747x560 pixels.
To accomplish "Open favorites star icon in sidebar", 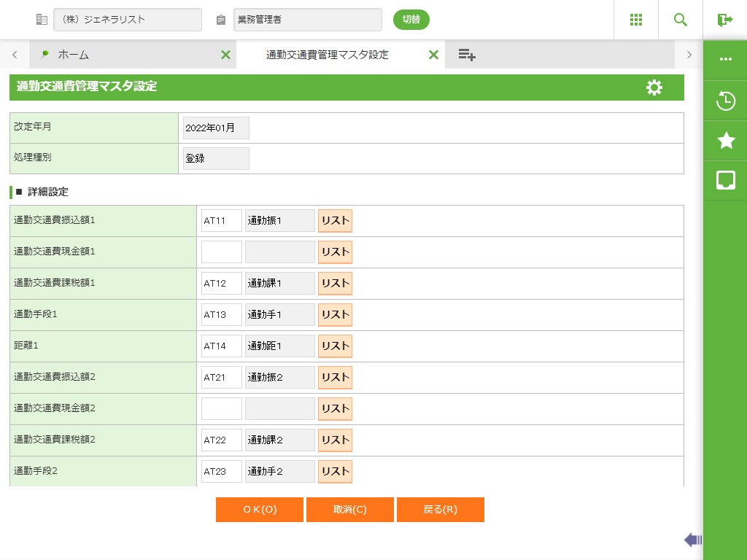I will pos(726,141).
